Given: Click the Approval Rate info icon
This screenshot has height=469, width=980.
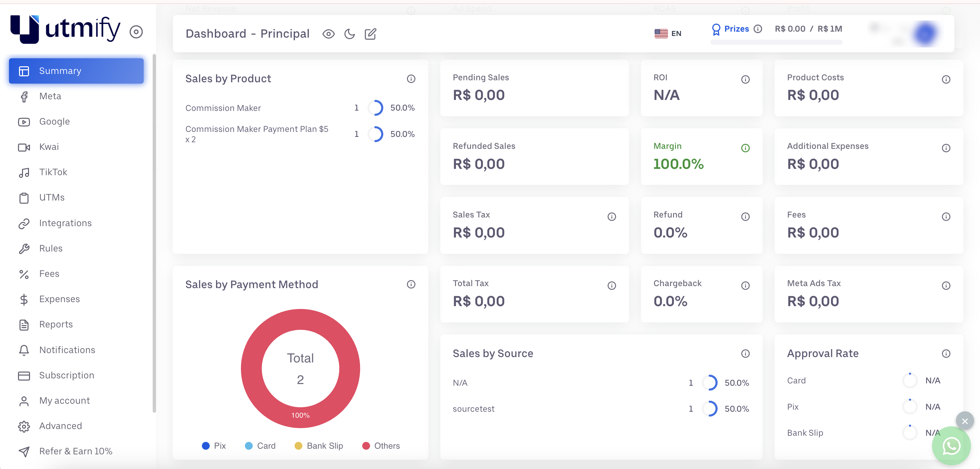Looking at the screenshot, I should [x=946, y=354].
